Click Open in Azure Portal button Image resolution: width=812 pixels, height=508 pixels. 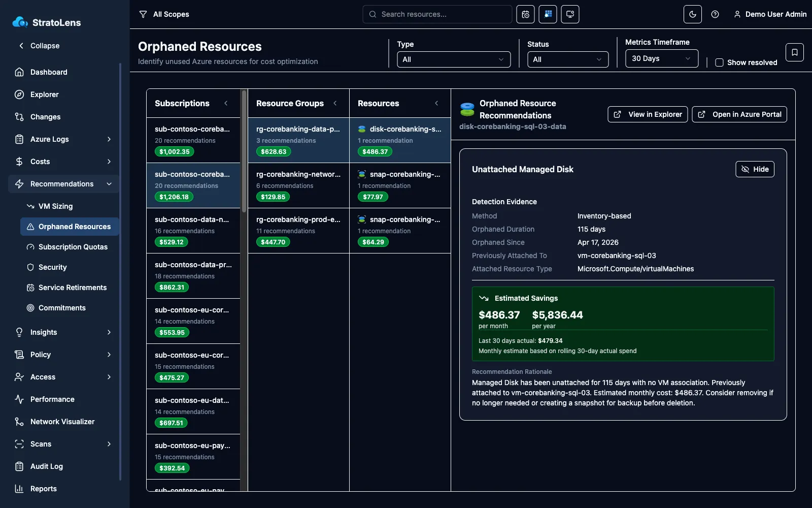[x=739, y=114]
